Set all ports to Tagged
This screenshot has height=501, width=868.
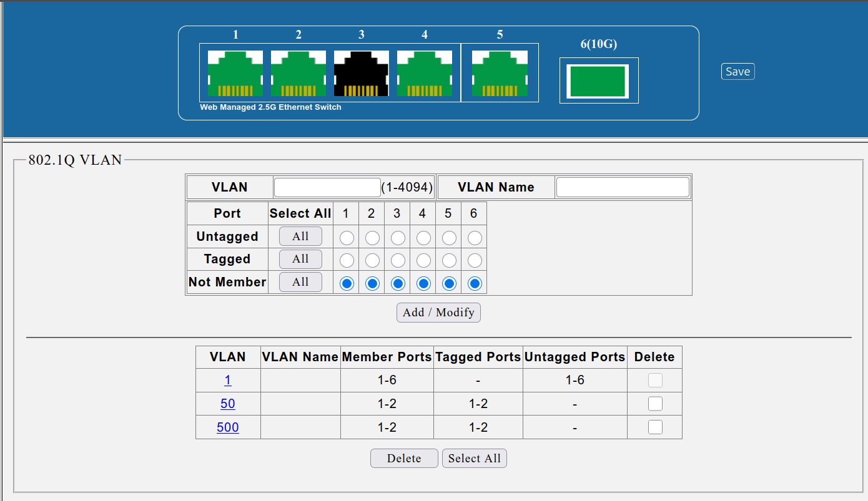pos(300,259)
